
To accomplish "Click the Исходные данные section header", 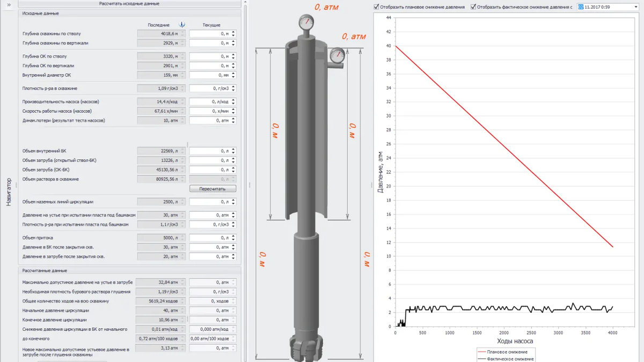I will 129,13.
